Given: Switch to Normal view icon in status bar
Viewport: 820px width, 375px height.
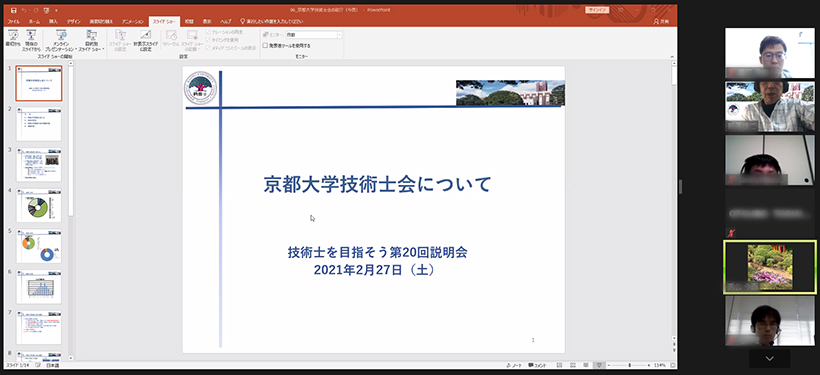Looking at the screenshot, I should click(x=560, y=365).
